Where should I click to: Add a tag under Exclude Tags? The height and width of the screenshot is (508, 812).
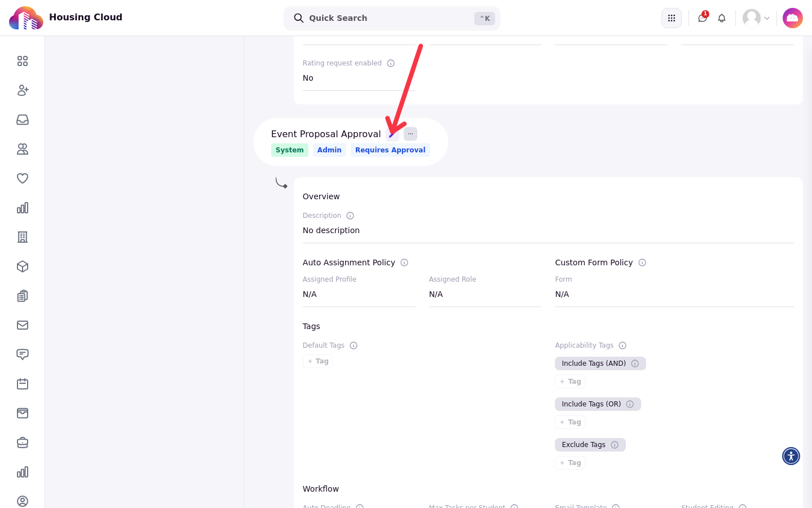pos(570,463)
